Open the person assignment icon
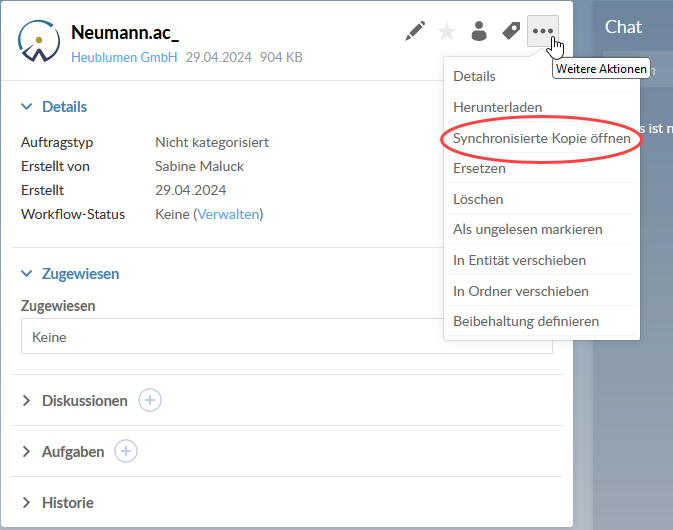 tap(479, 31)
